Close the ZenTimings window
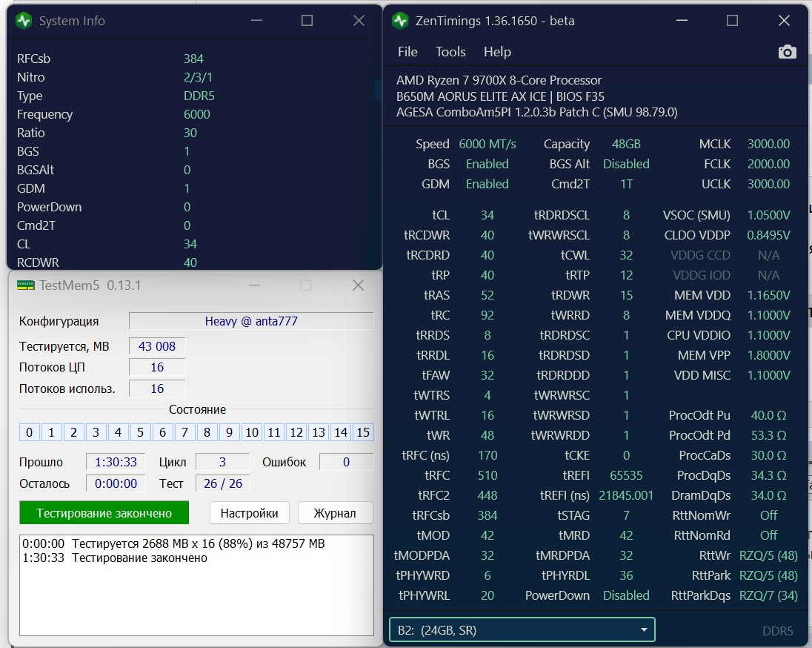The image size is (812, 648). point(784,21)
